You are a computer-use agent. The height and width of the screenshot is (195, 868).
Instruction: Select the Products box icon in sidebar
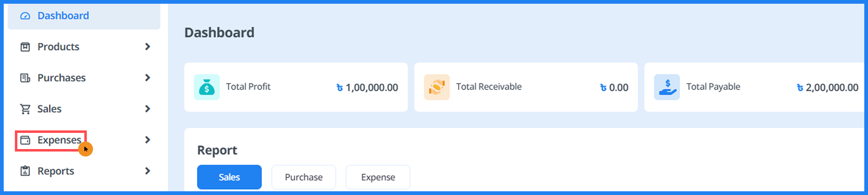tap(25, 47)
